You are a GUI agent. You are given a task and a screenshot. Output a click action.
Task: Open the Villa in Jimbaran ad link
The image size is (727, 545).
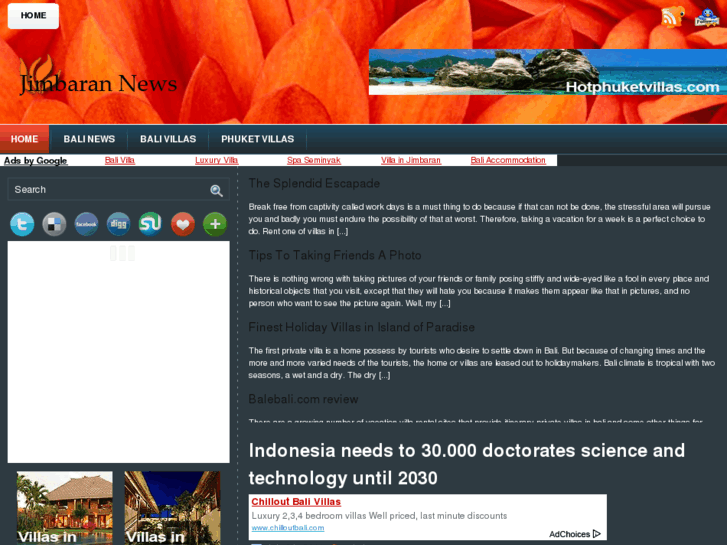[411, 160]
